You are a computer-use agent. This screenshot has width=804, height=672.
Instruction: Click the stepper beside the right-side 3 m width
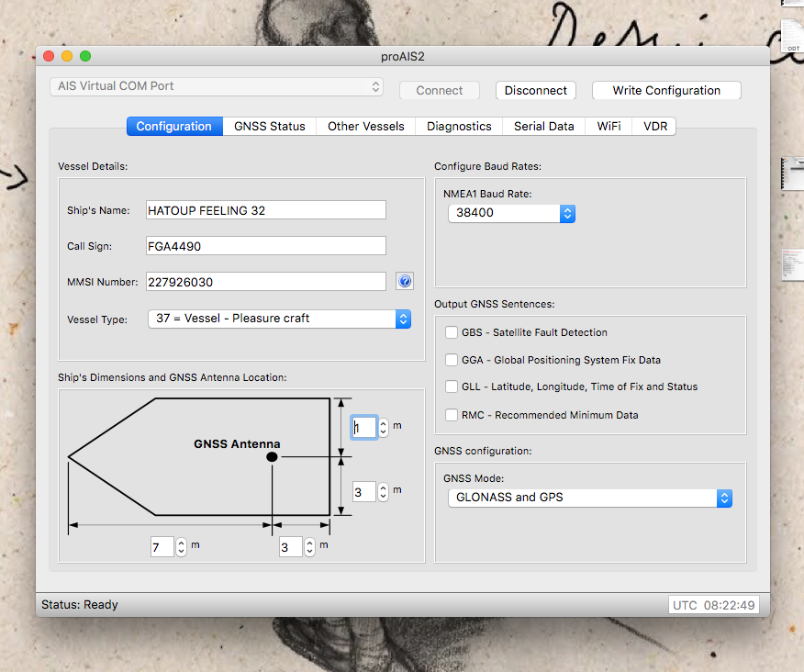(x=383, y=492)
